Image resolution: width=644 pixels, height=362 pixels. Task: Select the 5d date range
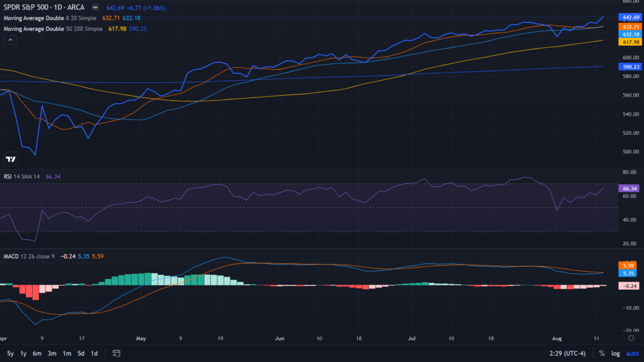point(81,353)
